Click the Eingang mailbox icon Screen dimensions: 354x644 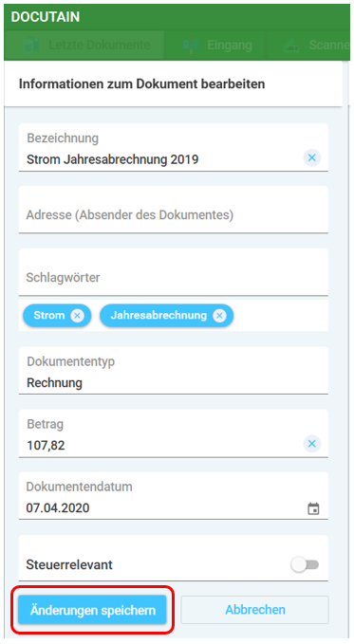click(191, 45)
